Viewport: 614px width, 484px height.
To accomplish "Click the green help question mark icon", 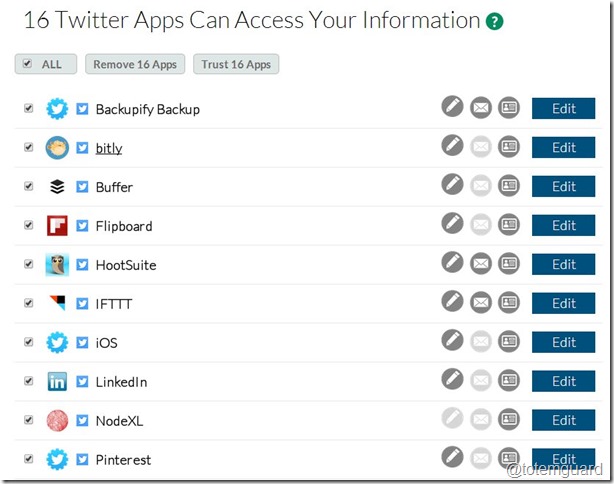I will tap(495, 21).
